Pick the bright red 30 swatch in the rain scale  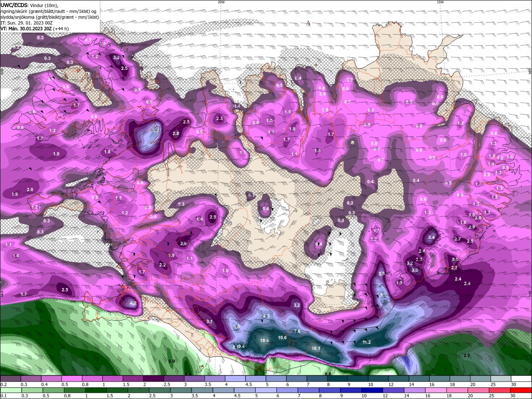pyautogui.click(x=522, y=390)
